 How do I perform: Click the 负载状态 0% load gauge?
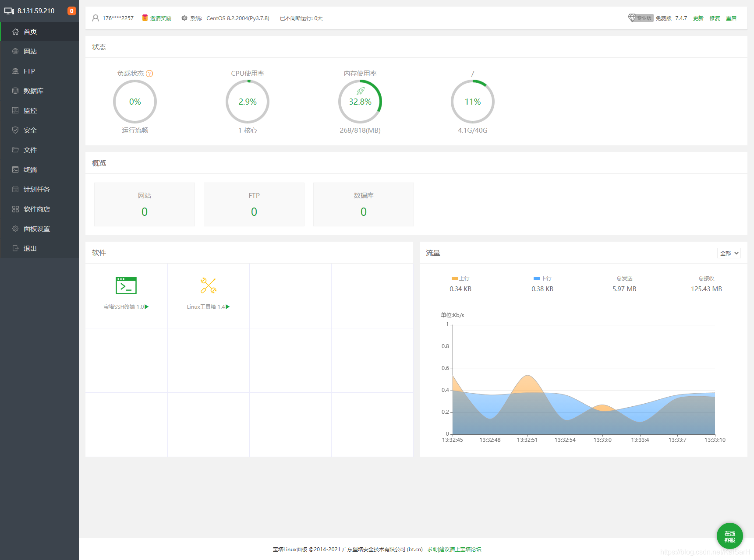tap(135, 102)
